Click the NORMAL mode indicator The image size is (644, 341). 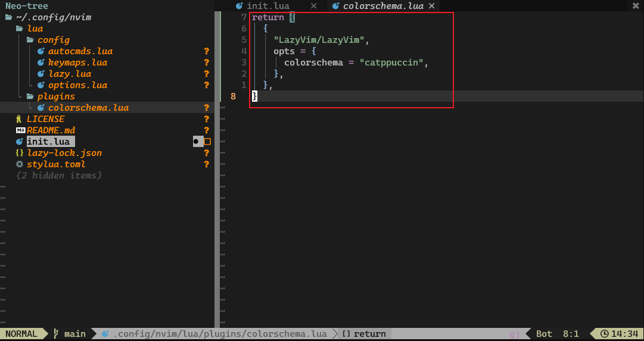(x=21, y=334)
